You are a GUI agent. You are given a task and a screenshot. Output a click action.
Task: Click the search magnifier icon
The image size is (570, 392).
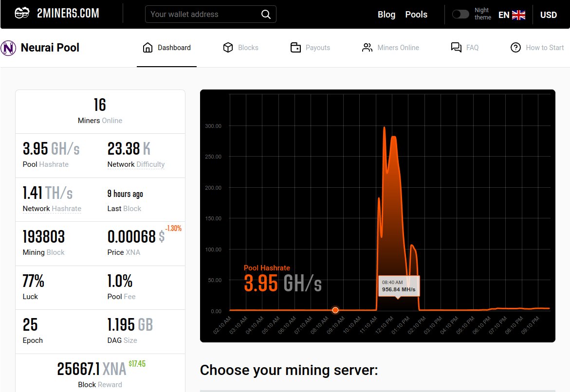(266, 14)
